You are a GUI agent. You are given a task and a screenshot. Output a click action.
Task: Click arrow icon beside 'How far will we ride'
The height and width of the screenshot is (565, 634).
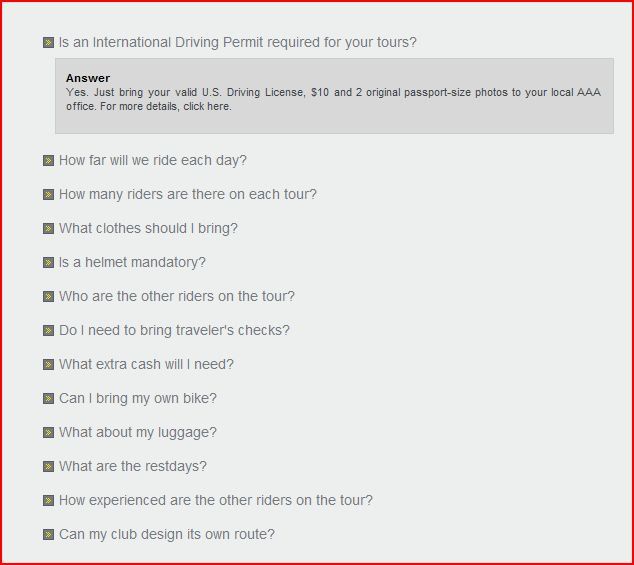point(48,161)
